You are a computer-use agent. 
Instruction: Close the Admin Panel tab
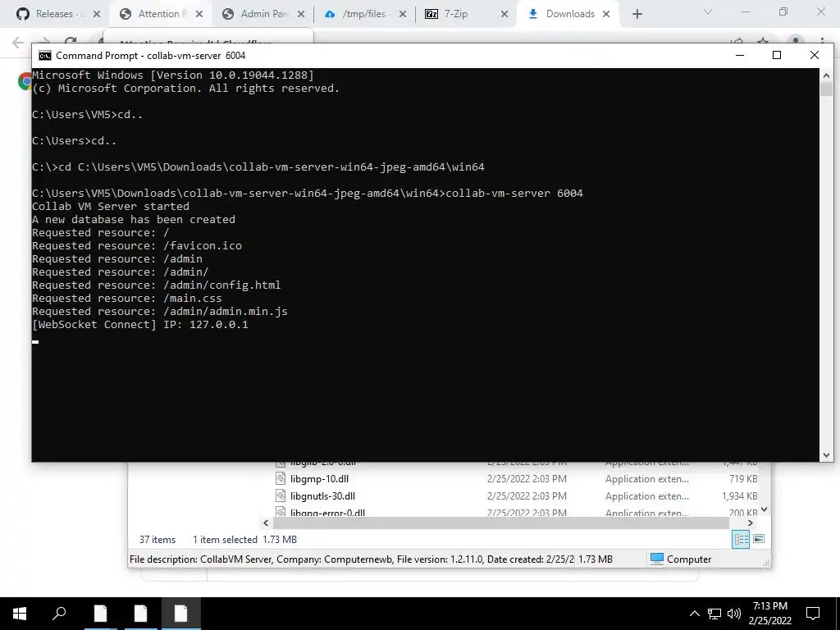click(x=300, y=14)
